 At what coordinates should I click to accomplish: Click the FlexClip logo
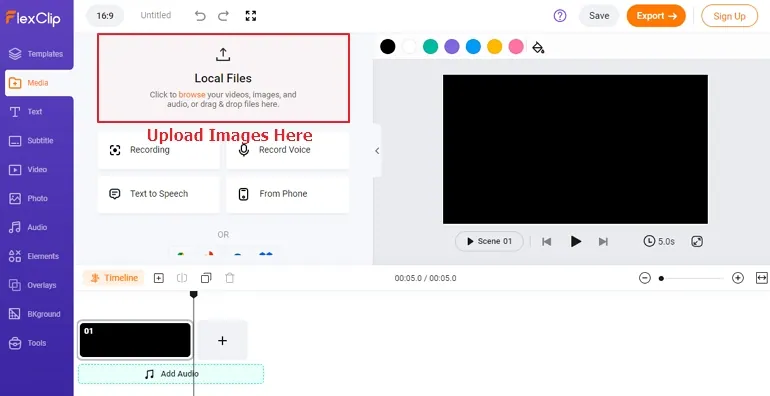coord(33,18)
